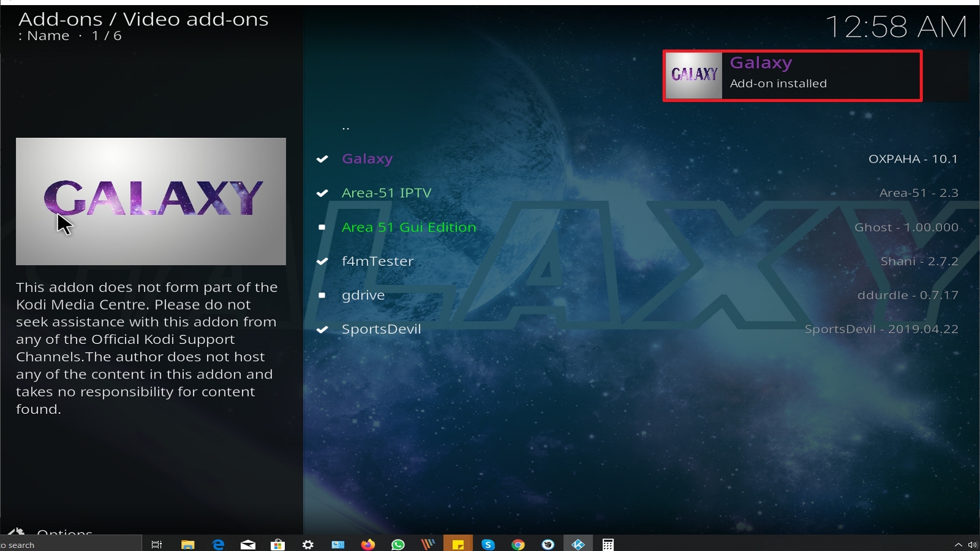Click the 'ddurdle - 0.7.17' version label
The height and width of the screenshot is (551, 980).
click(x=908, y=295)
